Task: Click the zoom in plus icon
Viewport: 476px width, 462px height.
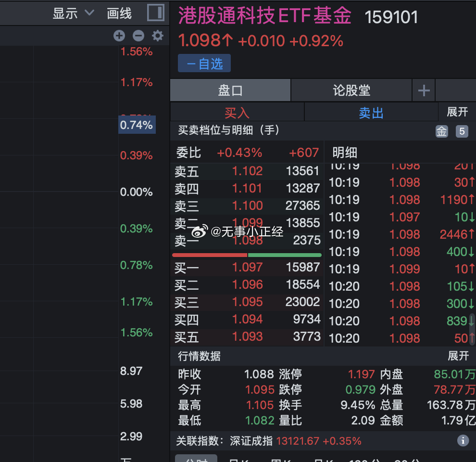Action: coord(119,36)
